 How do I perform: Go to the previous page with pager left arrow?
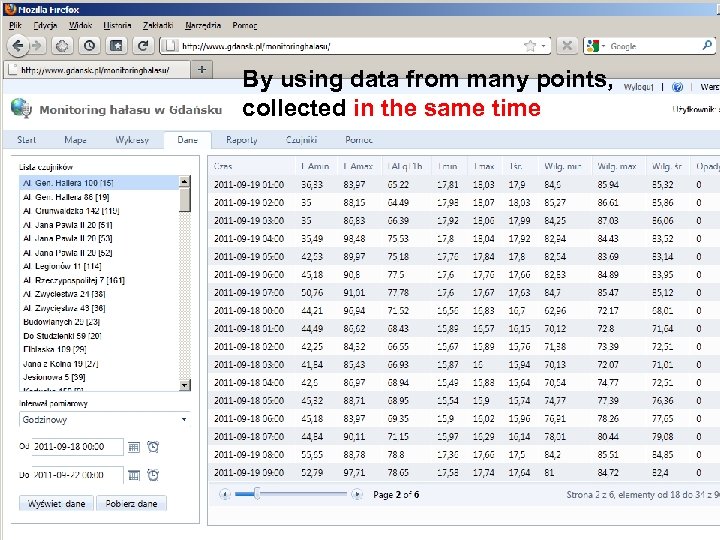(225, 495)
